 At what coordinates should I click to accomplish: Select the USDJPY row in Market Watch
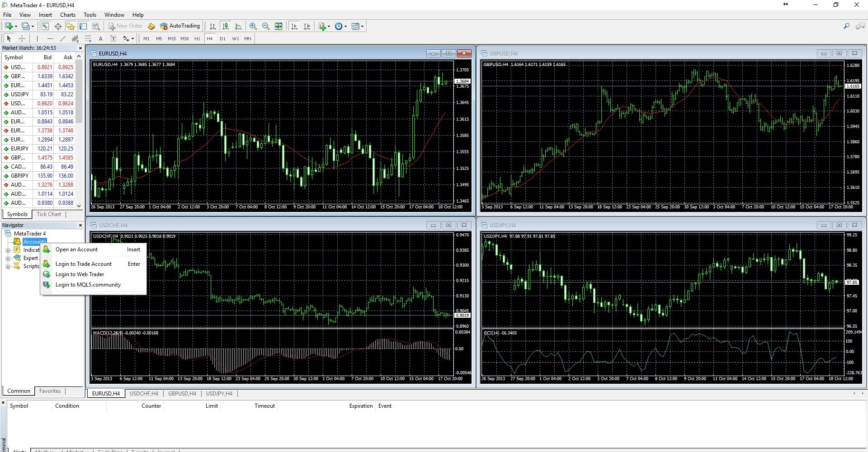[x=38, y=94]
